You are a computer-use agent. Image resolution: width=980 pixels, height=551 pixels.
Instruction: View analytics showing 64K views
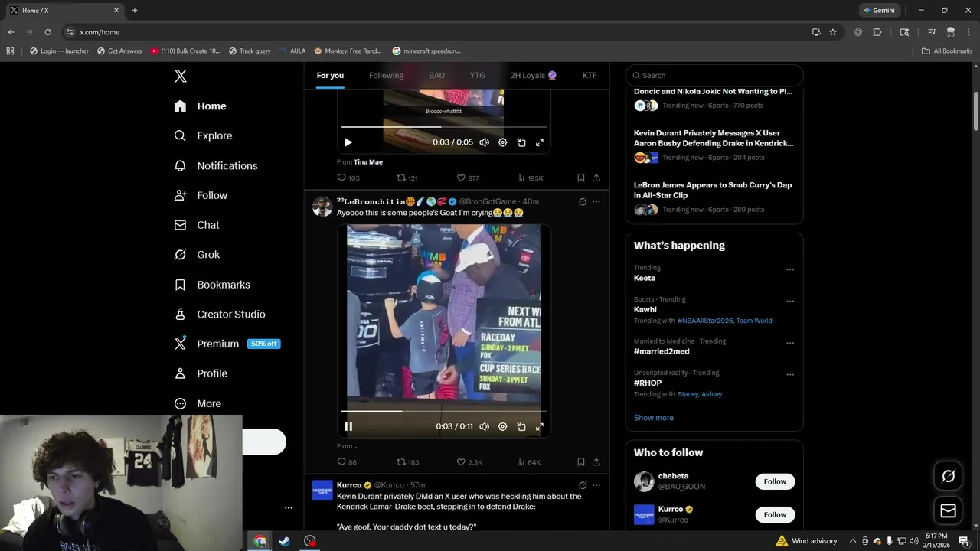click(x=529, y=462)
